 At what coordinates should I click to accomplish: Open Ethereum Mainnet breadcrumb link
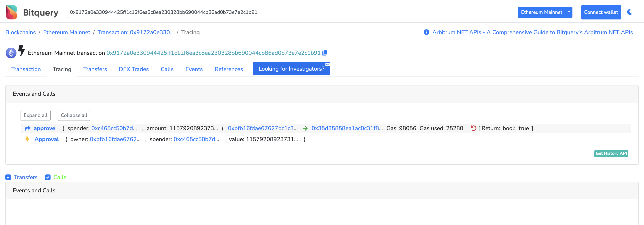[x=66, y=32]
